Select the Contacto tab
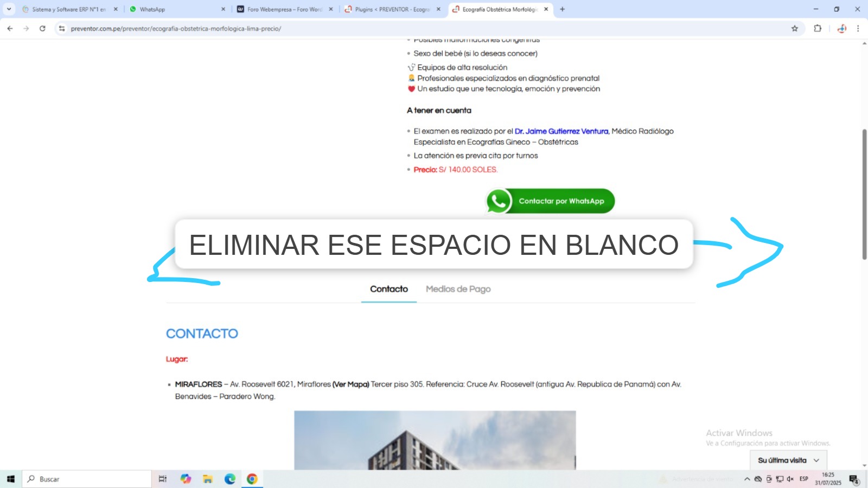This screenshot has width=868, height=488. pyautogui.click(x=389, y=289)
